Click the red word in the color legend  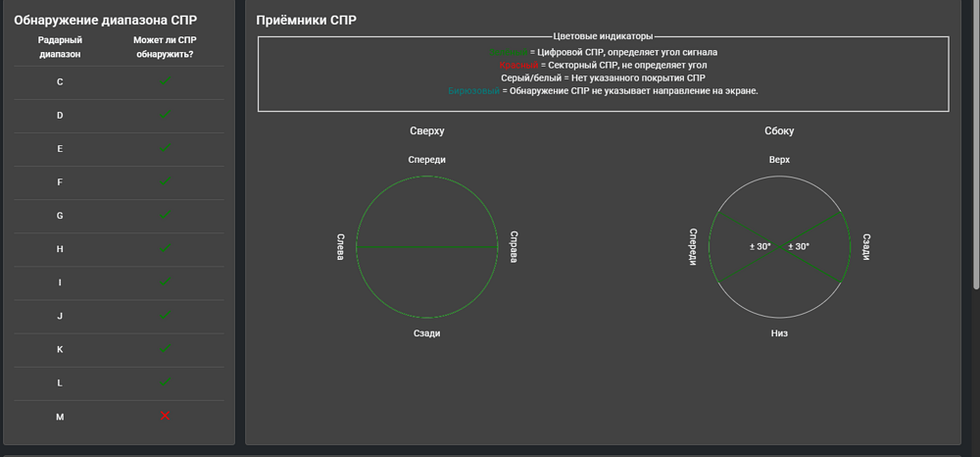pos(517,65)
